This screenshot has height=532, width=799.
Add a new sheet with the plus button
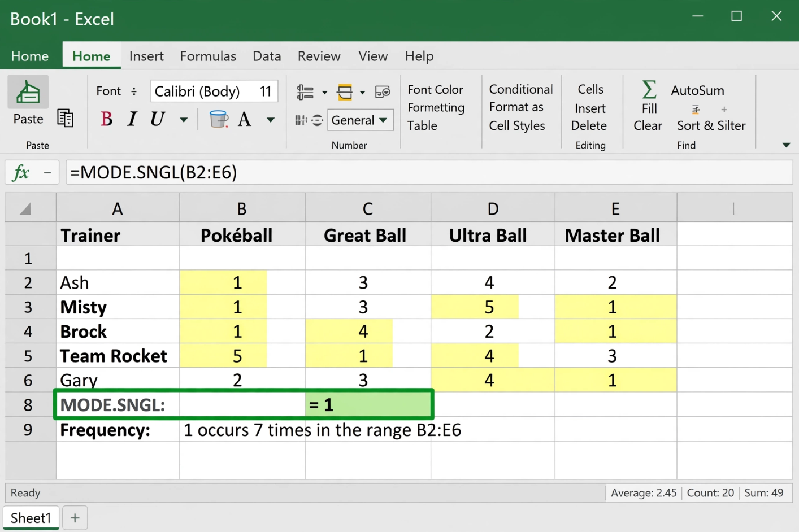click(75, 518)
